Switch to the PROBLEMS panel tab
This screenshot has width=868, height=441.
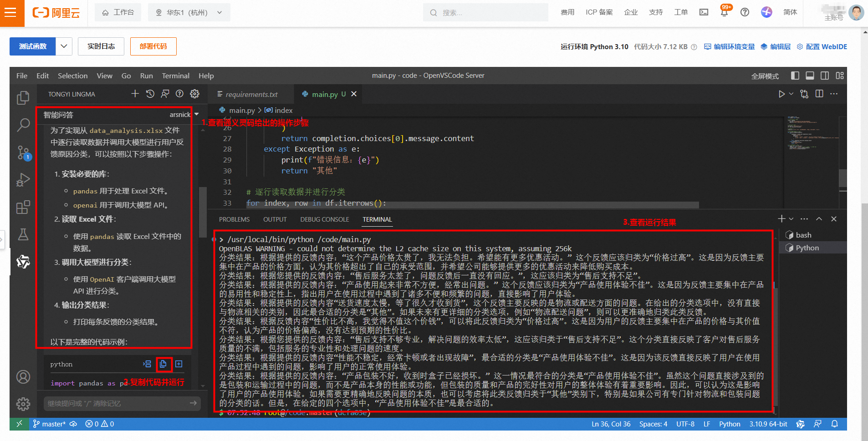tap(234, 219)
